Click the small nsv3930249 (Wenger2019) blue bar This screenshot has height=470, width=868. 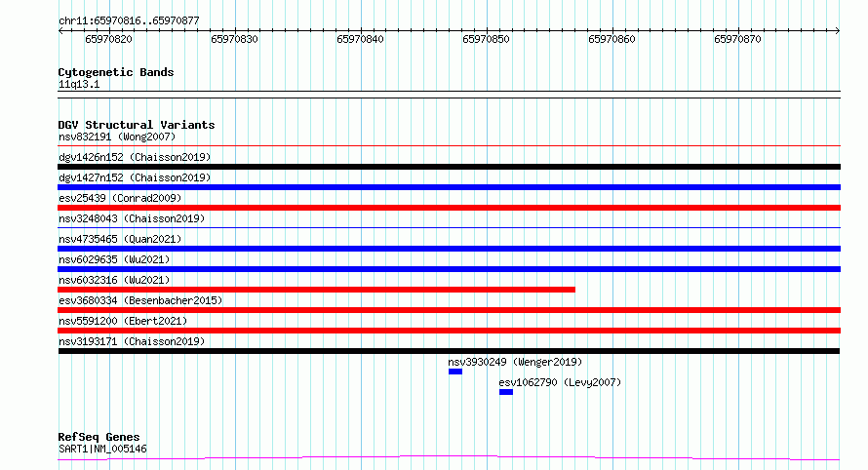click(455, 372)
